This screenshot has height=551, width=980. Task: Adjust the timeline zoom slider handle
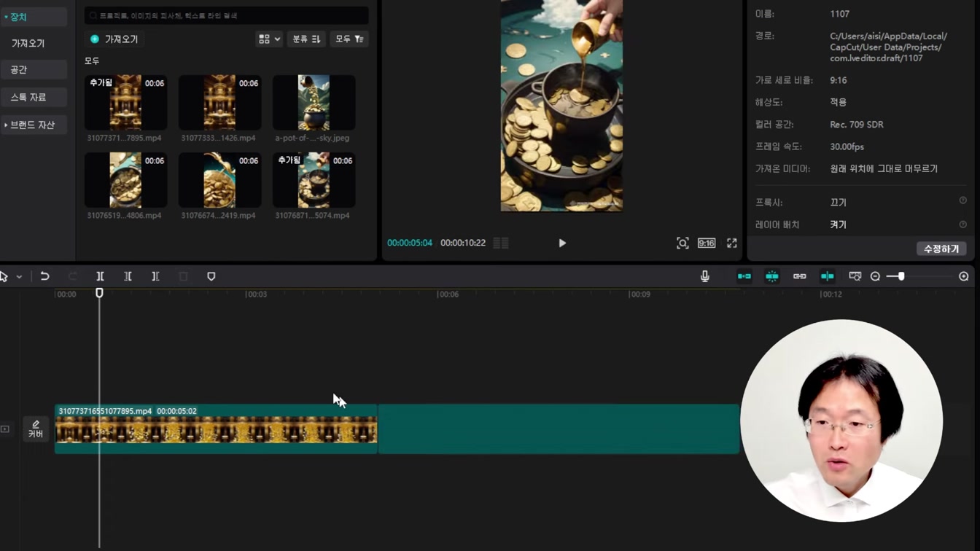901,276
